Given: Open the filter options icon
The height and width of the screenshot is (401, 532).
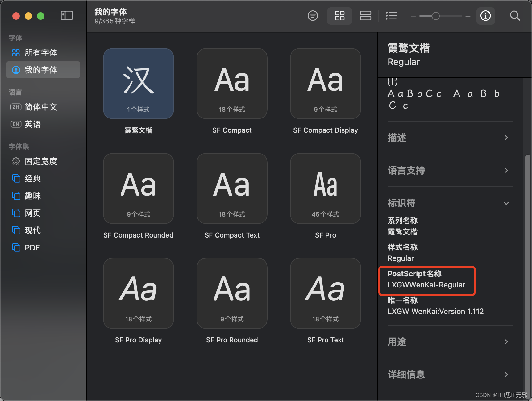Looking at the screenshot, I should click(x=313, y=16).
